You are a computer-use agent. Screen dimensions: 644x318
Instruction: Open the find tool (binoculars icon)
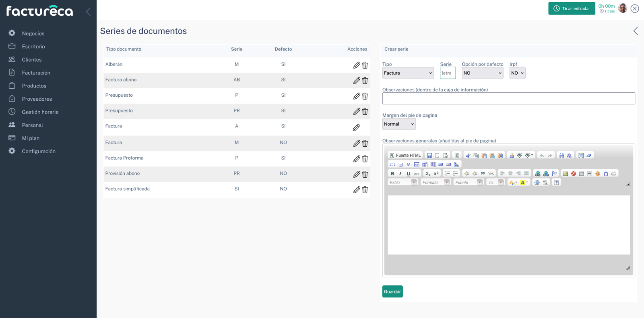561,156
